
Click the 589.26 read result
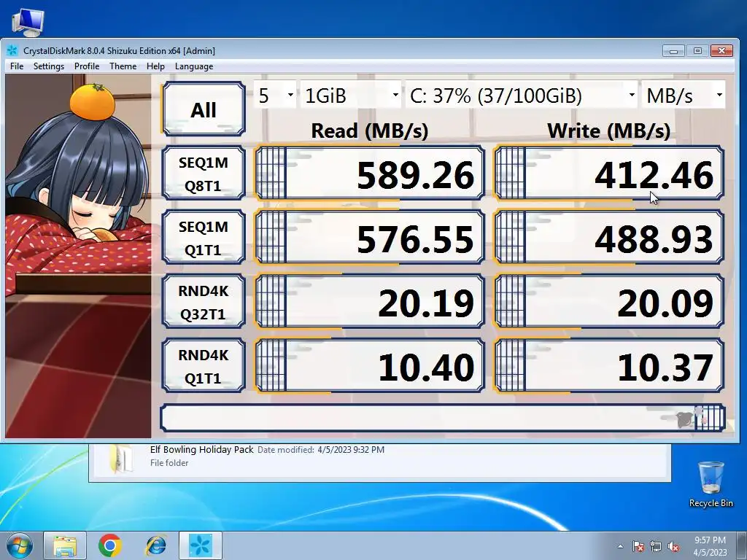(370, 174)
